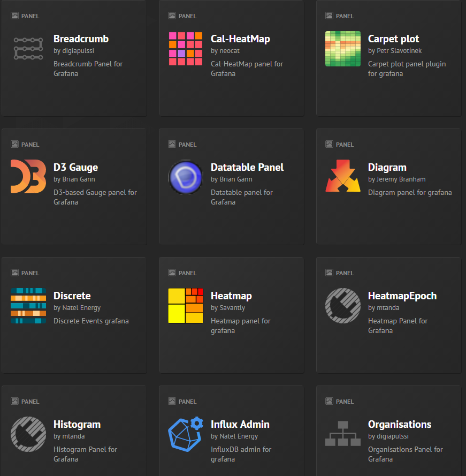Select the Influx Admin plugin title
The height and width of the screenshot is (476, 466).
[x=240, y=424]
